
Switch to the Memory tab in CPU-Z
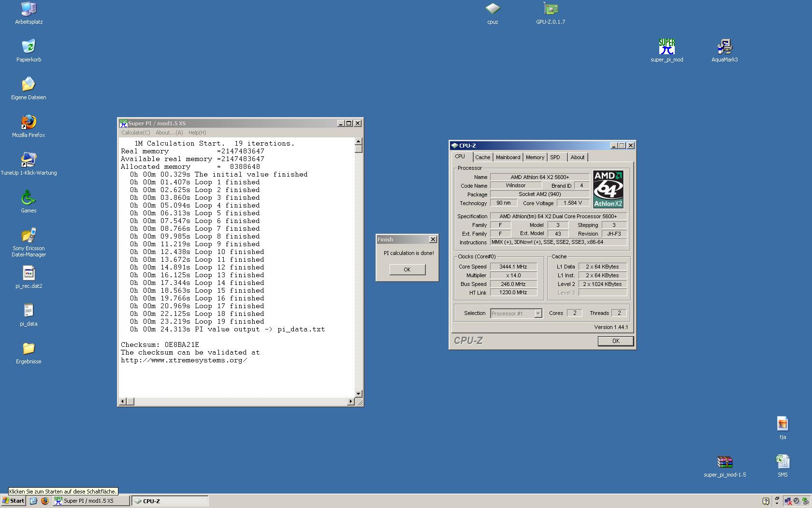(x=535, y=157)
